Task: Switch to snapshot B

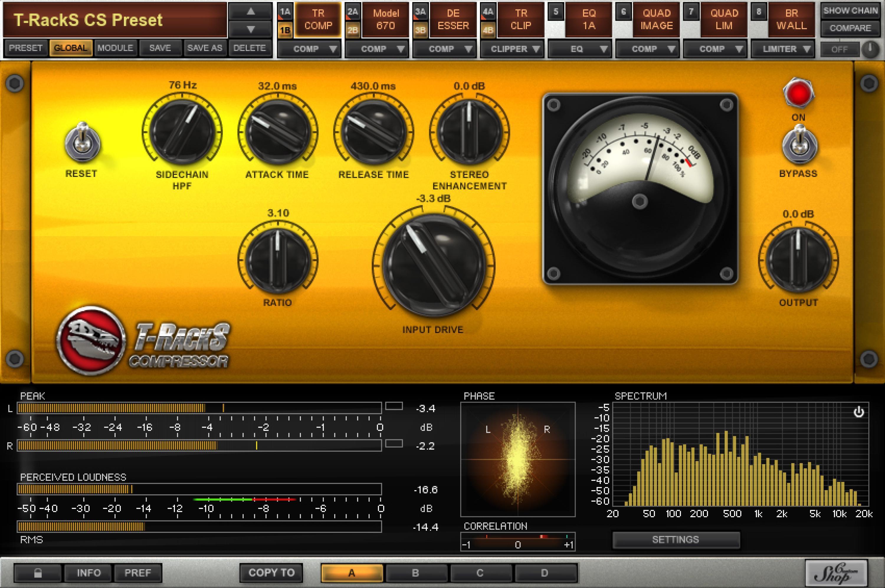Action: [x=415, y=573]
